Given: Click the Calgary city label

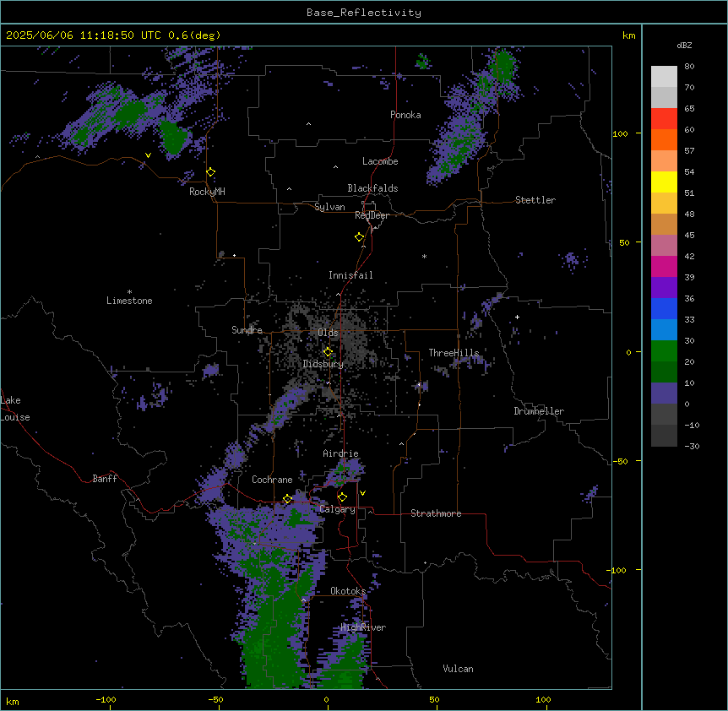Looking at the screenshot, I should coord(338,509).
